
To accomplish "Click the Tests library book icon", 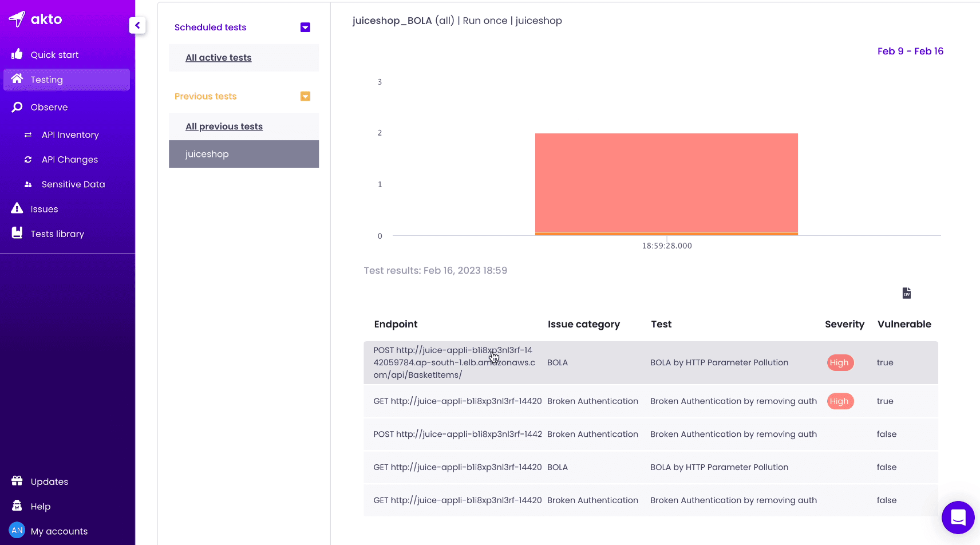I will click(17, 233).
